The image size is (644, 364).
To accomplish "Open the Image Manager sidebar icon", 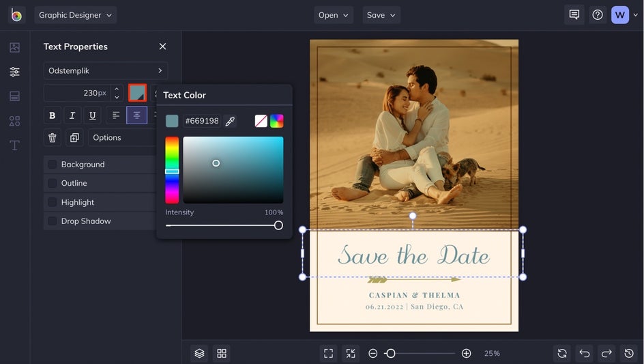I will 15,47.
